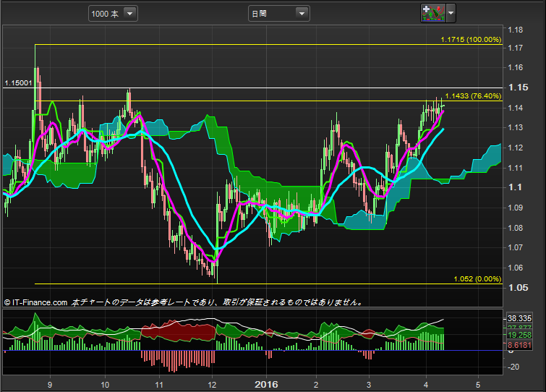The width and height of the screenshot is (546, 392).
Task: Open the 1000本 bar count dropdown
Action: [113, 14]
